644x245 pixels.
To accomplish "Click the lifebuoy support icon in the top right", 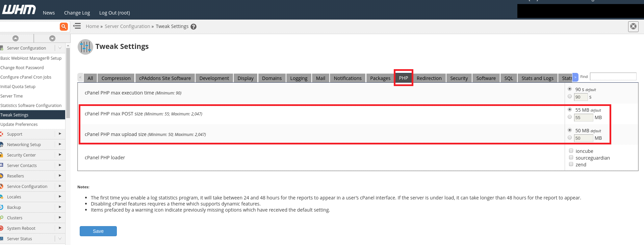I will [633, 26].
